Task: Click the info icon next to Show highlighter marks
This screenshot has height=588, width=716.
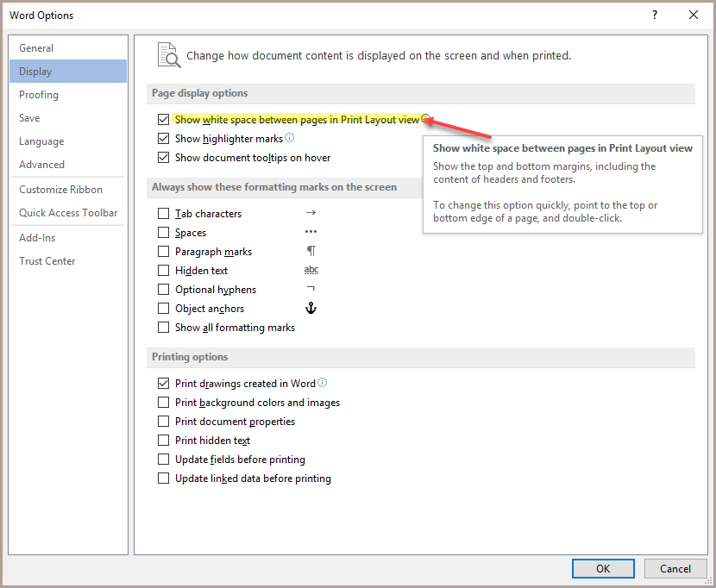Action: (290, 137)
